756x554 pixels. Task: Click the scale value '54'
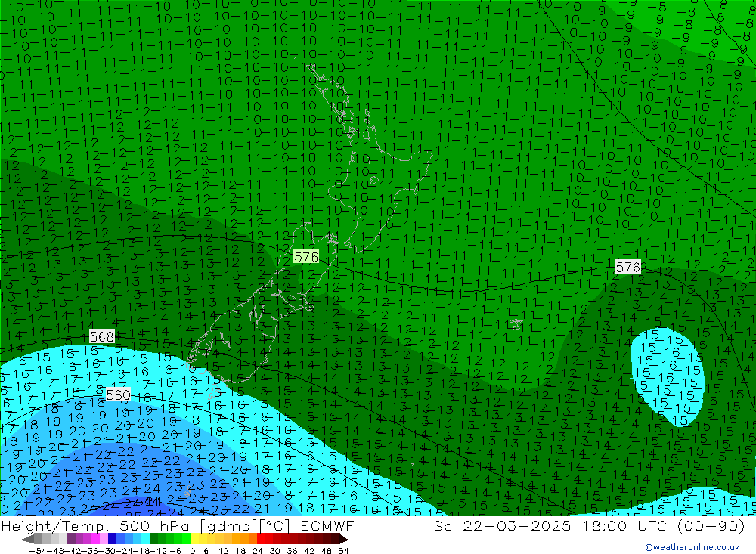tap(343, 551)
